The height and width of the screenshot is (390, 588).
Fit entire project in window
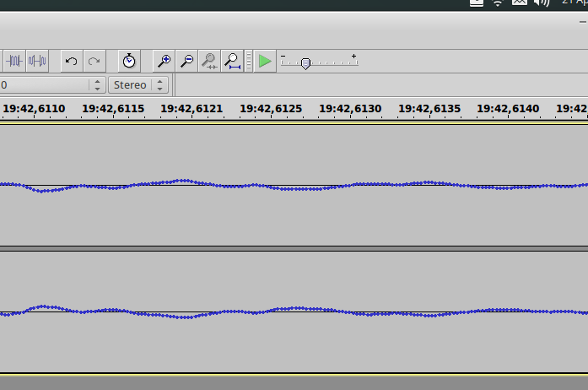click(232, 61)
